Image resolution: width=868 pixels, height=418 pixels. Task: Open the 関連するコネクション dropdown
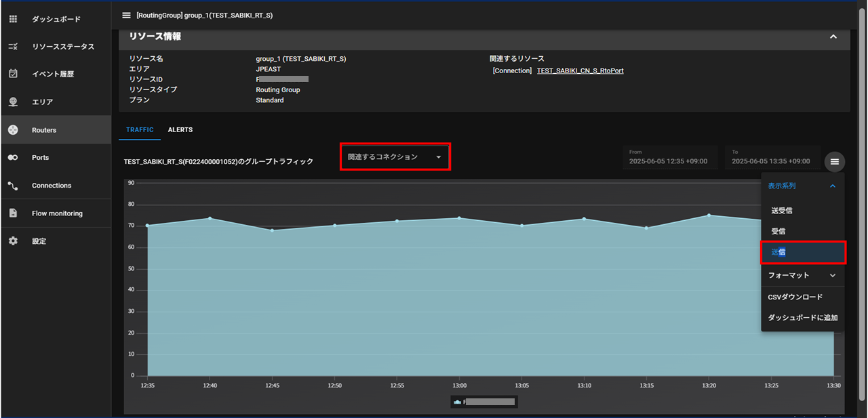click(x=395, y=157)
